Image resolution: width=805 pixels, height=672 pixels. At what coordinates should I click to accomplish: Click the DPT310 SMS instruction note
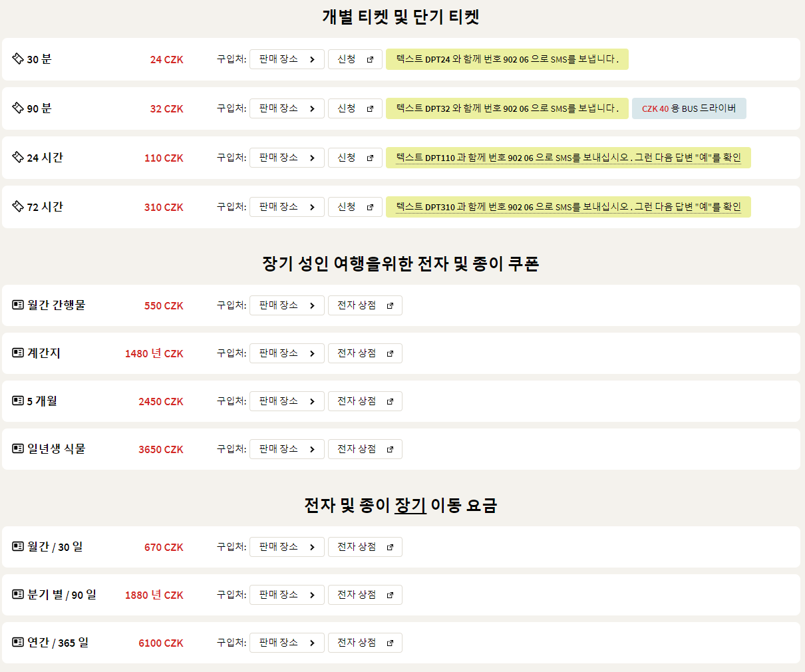568,207
